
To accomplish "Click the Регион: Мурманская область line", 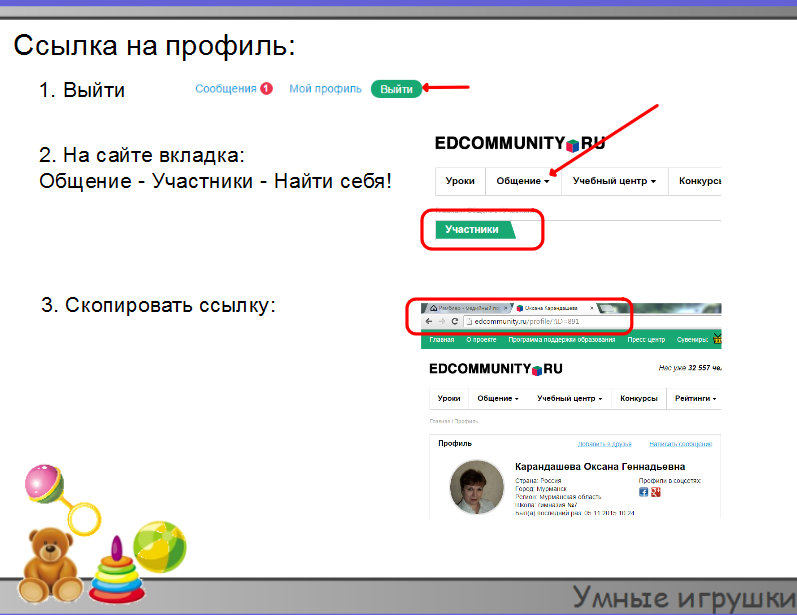I will [x=558, y=497].
